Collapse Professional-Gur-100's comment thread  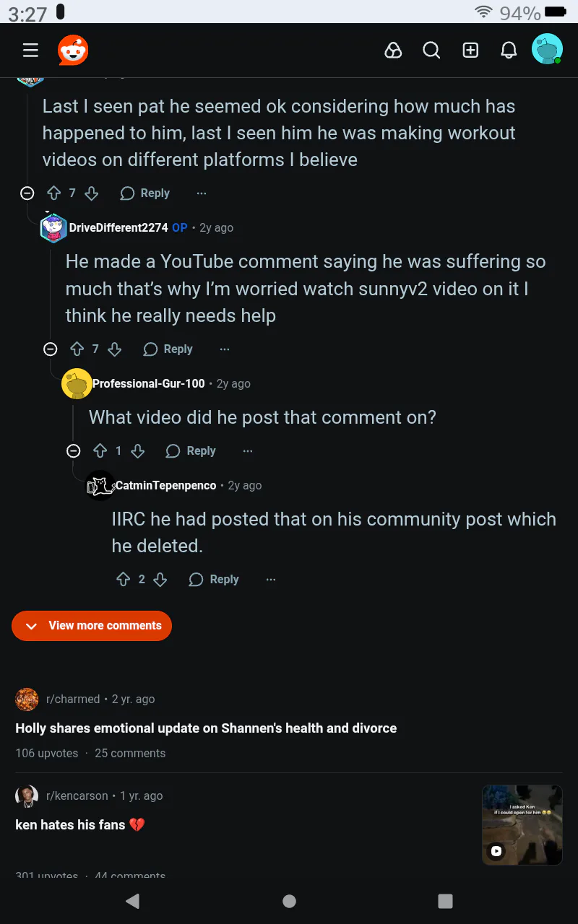74,451
